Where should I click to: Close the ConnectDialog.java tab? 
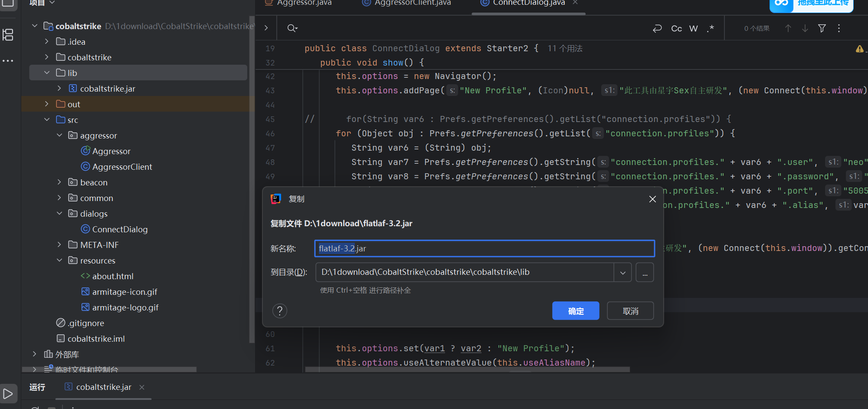click(x=575, y=3)
